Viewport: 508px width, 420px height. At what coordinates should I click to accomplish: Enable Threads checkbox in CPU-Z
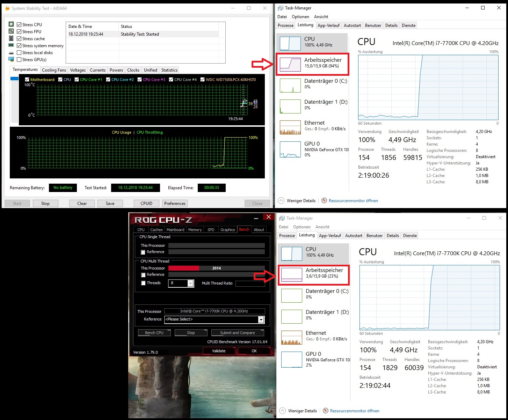(x=143, y=283)
